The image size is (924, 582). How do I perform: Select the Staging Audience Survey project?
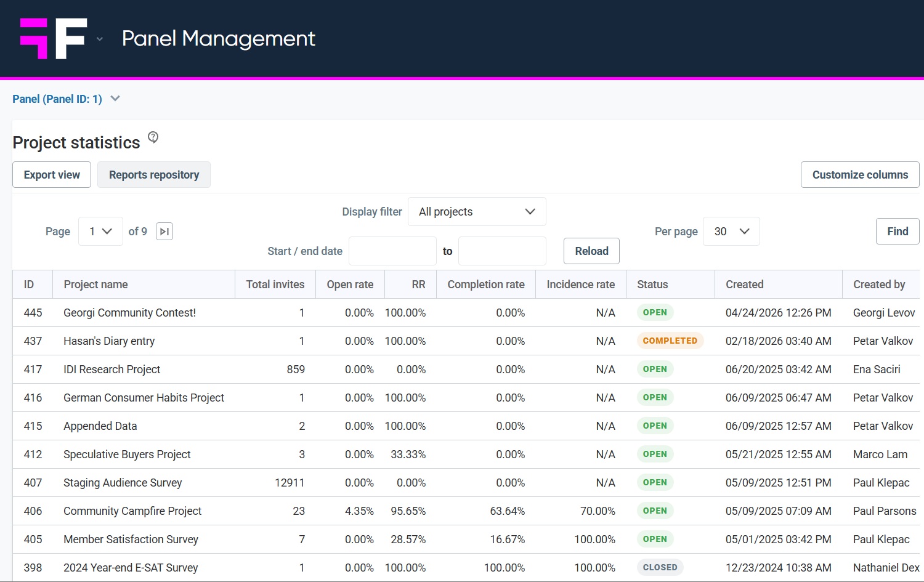[123, 483]
